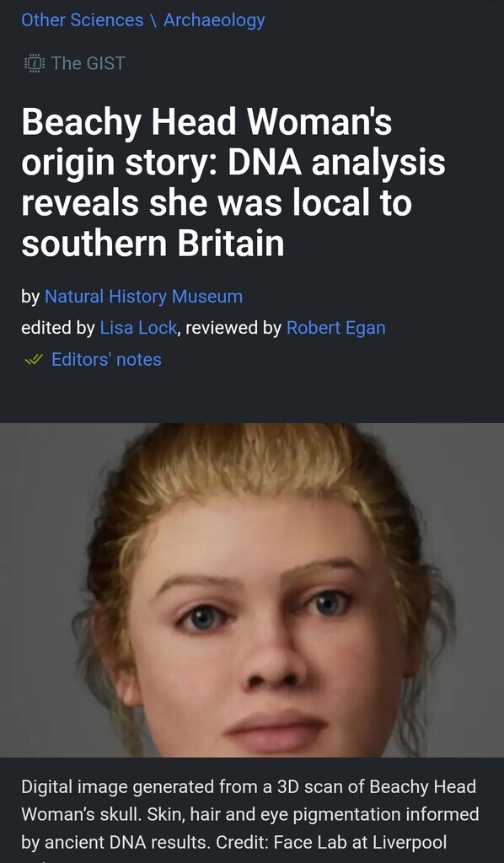The width and height of the screenshot is (504, 863).
Task: Visit the Natural History Museum source link
Action: click(143, 296)
